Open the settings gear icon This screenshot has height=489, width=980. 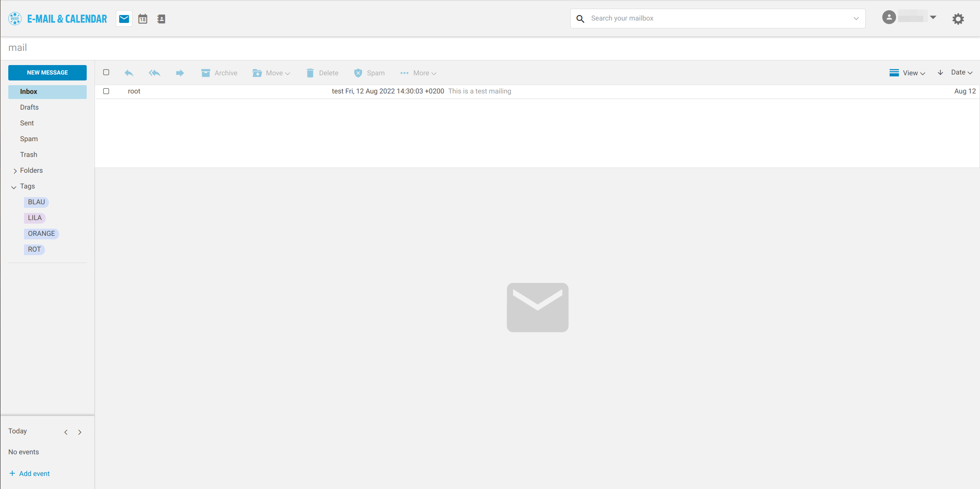tap(958, 19)
